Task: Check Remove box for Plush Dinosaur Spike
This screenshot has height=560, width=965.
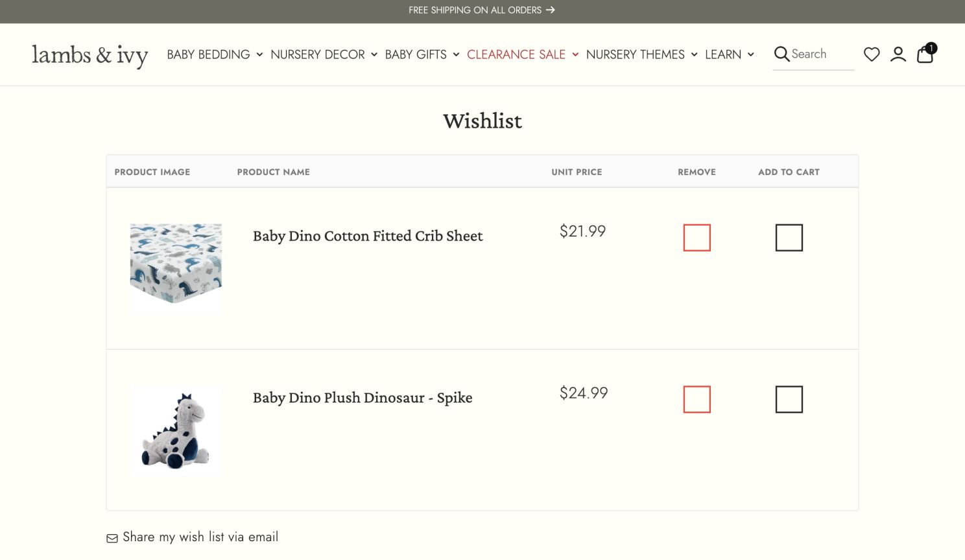Action: [x=697, y=399]
